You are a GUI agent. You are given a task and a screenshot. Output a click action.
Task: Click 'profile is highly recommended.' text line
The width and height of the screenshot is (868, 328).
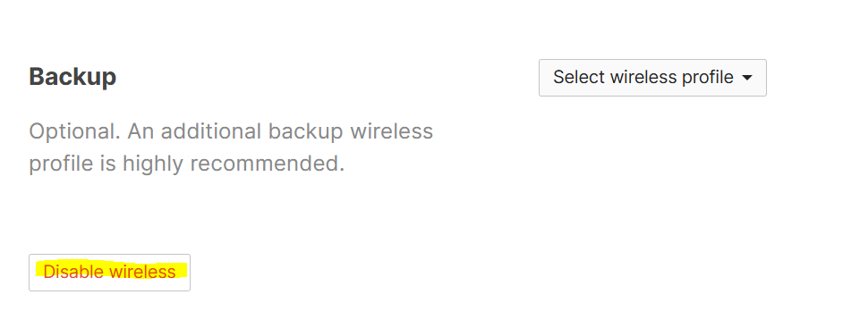pyautogui.click(x=186, y=164)
